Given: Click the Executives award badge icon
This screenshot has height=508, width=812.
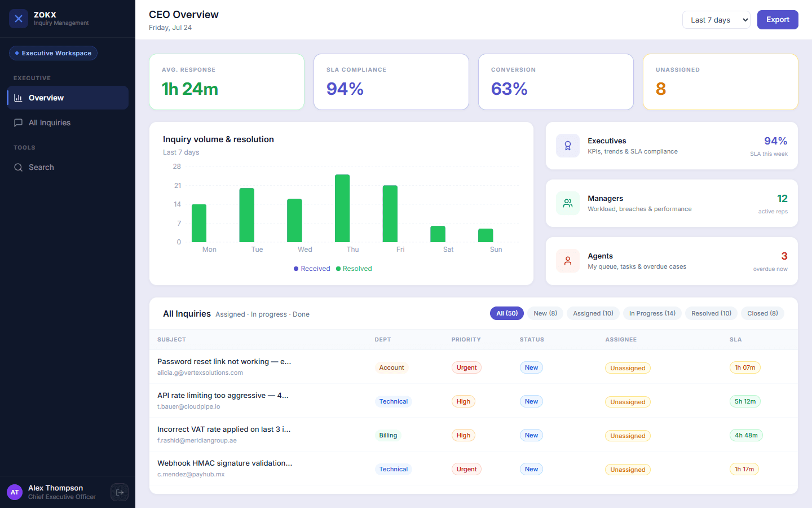Looking at the screenshot, I should coord(568,146).
